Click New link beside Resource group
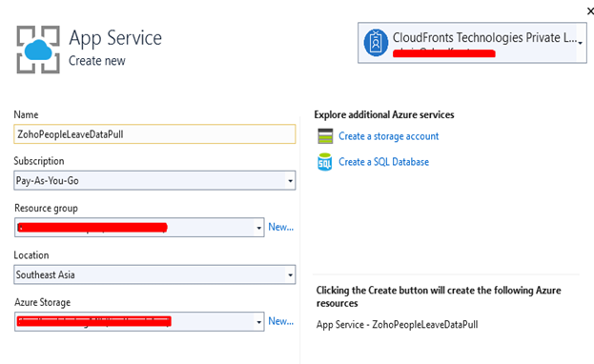The height and width of the screenshot is (364, 594). [280, 227]
